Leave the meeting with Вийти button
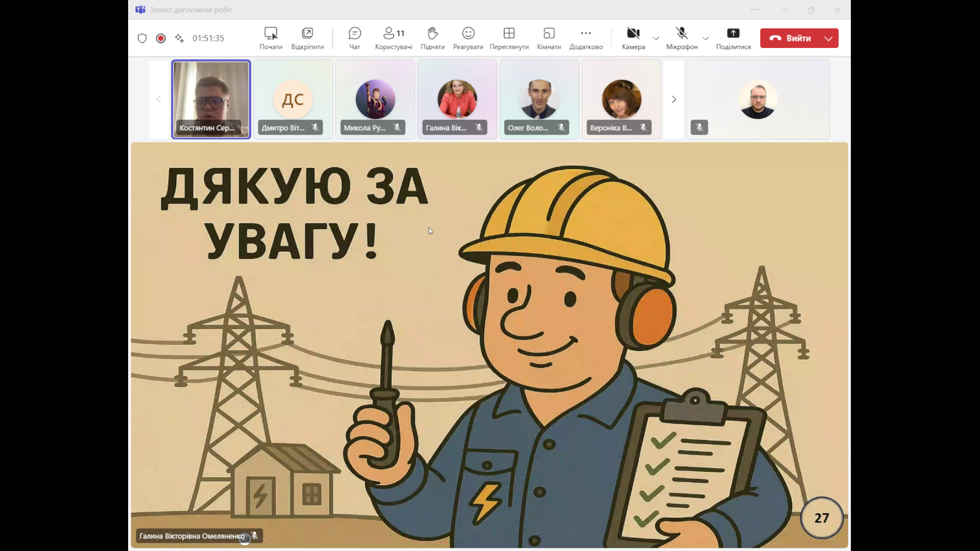 [x=790, y=38]
